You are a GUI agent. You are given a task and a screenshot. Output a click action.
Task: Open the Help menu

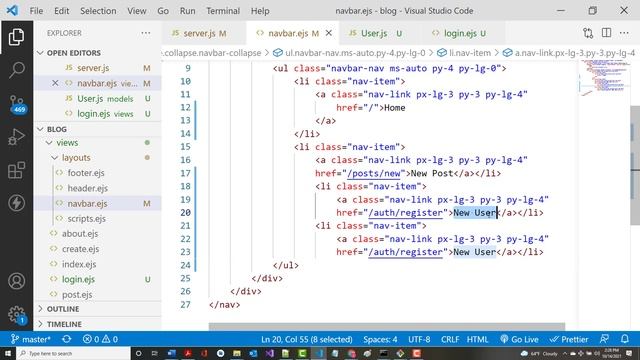click(x=260, y=11)
